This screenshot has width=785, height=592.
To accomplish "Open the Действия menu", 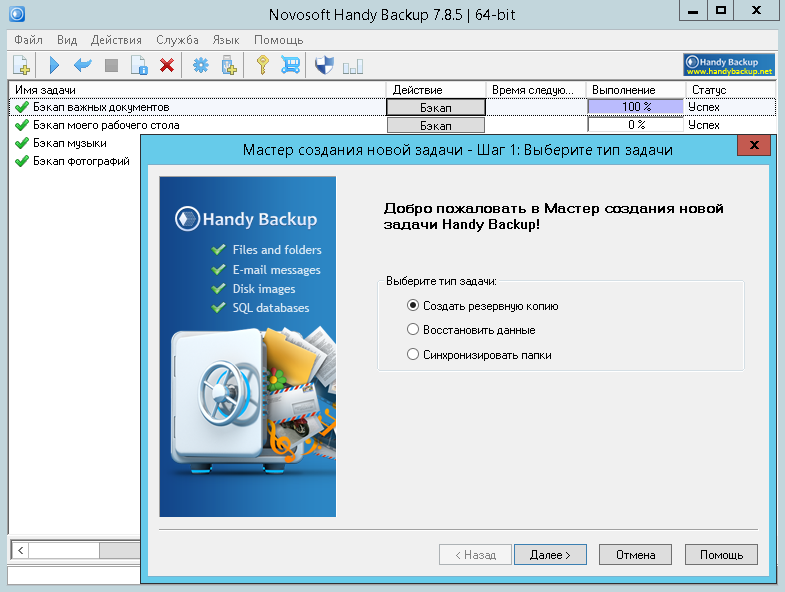I will (x=116, y=40).
